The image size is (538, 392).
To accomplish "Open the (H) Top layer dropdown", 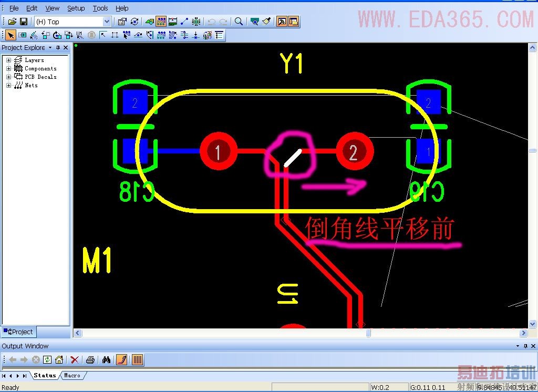I will [107, 22].
